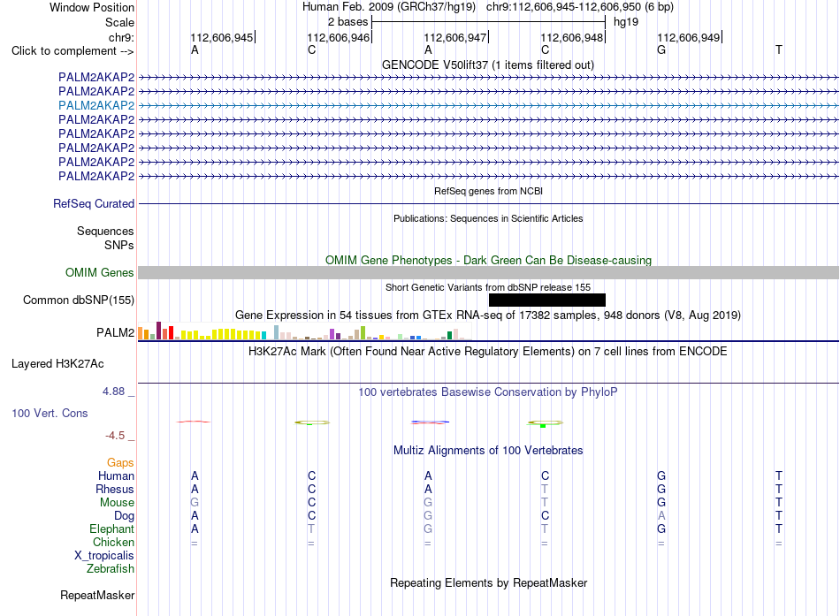Click the faded T in the Rhesus row
840x616 pixels.
pos(545,489)
